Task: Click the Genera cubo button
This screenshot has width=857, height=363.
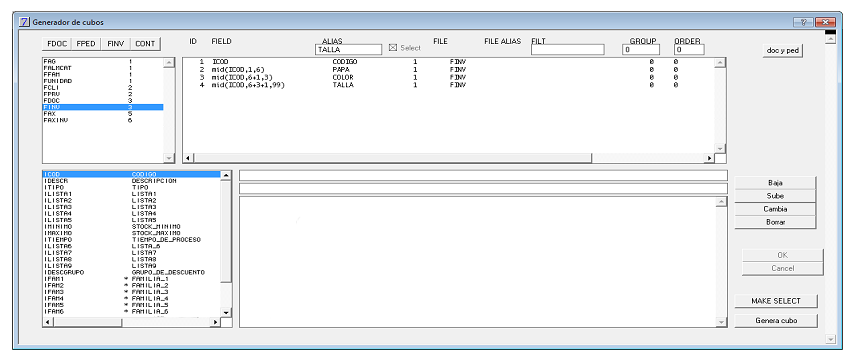Action: [x=776, y=321]
